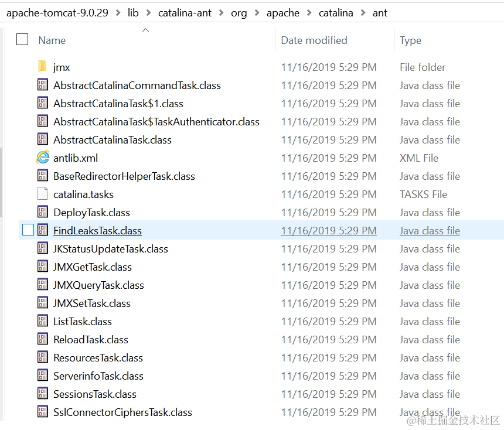Screen dimensions: 504x430
Task: Open the FindLeaksTask.class link
Action: [x=97, y=231]
